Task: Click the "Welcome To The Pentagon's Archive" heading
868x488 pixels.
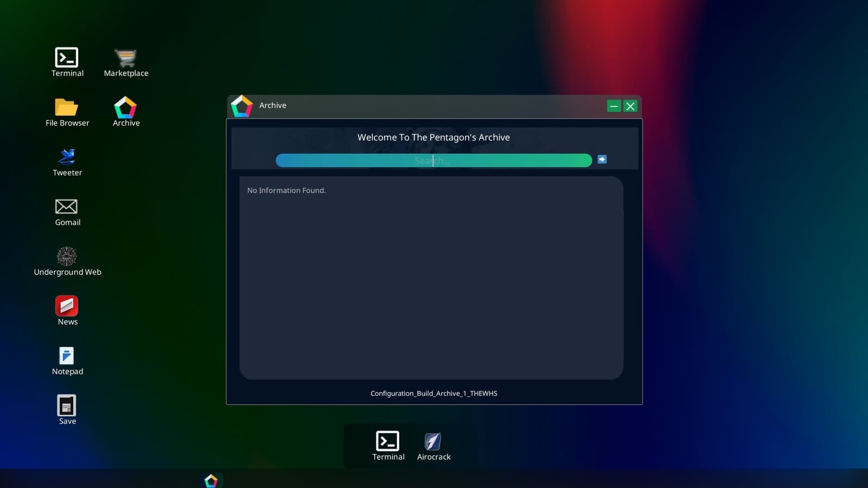Action: (433, 138)
